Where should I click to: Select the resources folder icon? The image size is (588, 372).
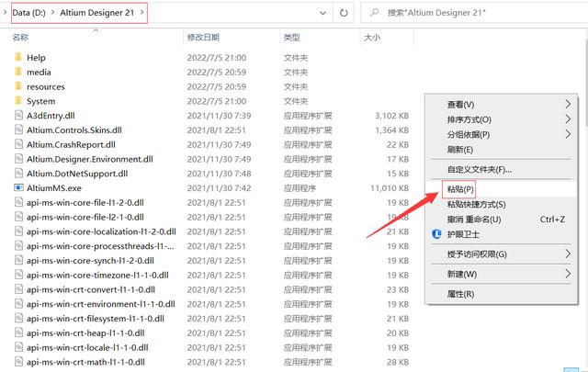point(18,86)
